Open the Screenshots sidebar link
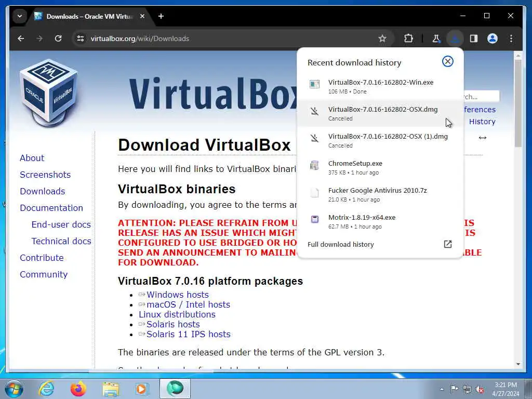The width and height of the screenshot is (532, 399). click(x=45, y=175)
